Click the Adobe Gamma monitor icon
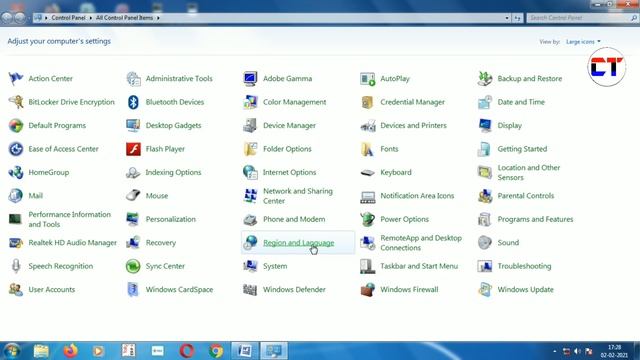This screenshot has height=360, width=640. pyautogui.click(x=250, y=78)
